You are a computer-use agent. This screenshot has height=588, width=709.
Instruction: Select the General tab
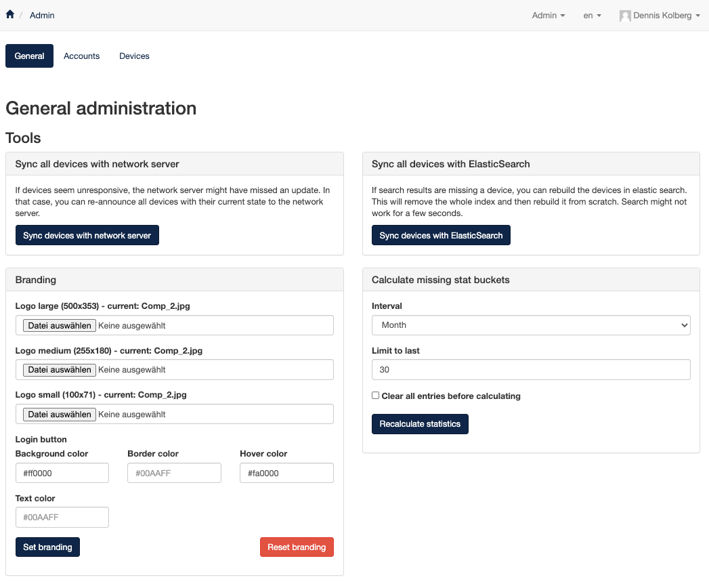[x=29, y=56]
